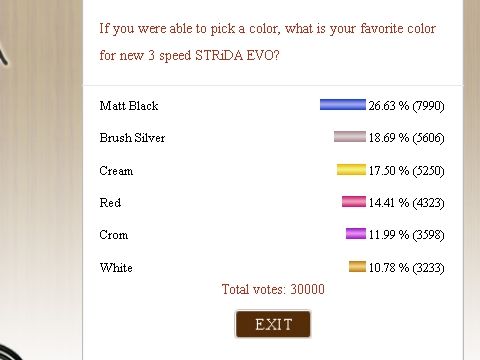Click the 17.50 % (5250) vote count

[x=406, y=171]
